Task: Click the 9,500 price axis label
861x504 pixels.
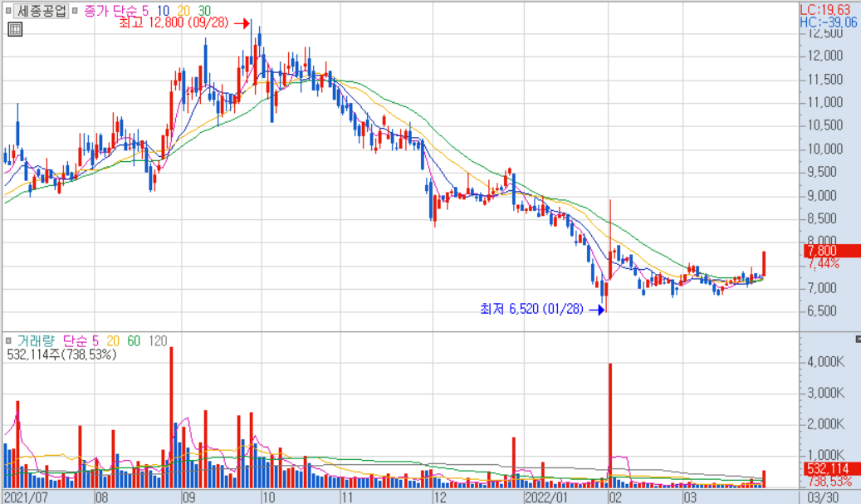Action: (822, 172)
